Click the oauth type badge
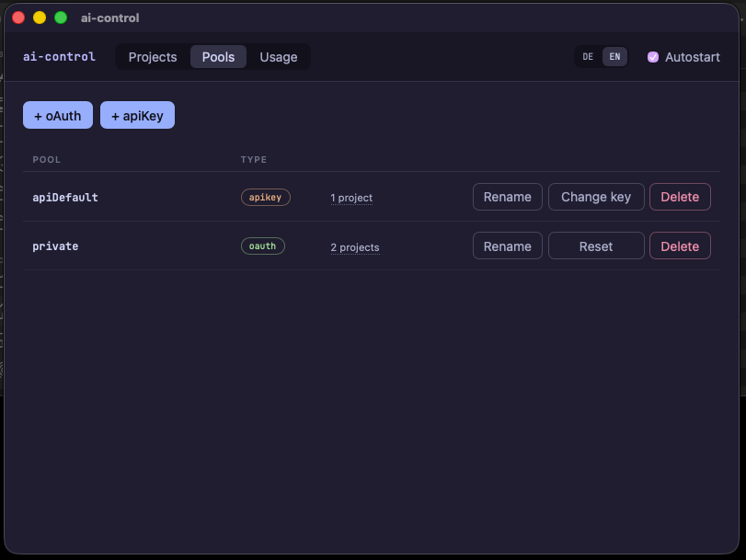The width and height of the screenshot is (746, 560). click(x=263, y=246)
